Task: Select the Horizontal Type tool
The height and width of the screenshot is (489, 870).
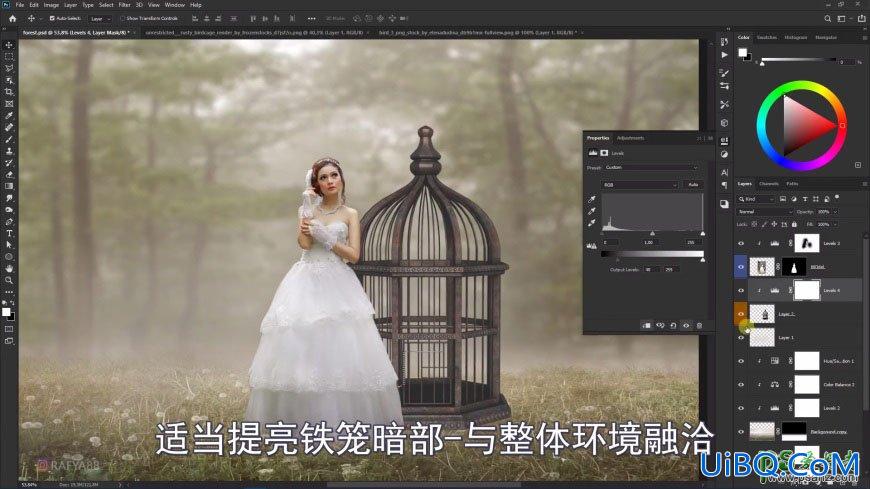Action: (9, 233)
